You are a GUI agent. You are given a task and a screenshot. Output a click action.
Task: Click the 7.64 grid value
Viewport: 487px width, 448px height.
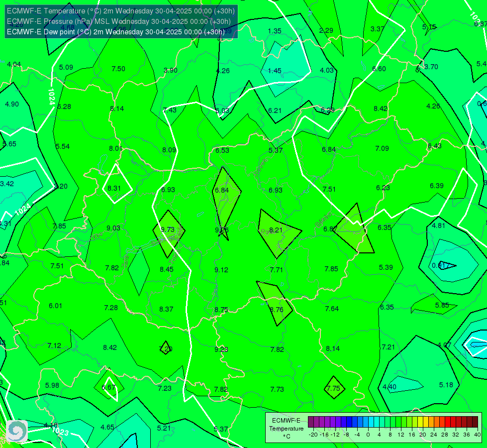[x=332, y=309]
